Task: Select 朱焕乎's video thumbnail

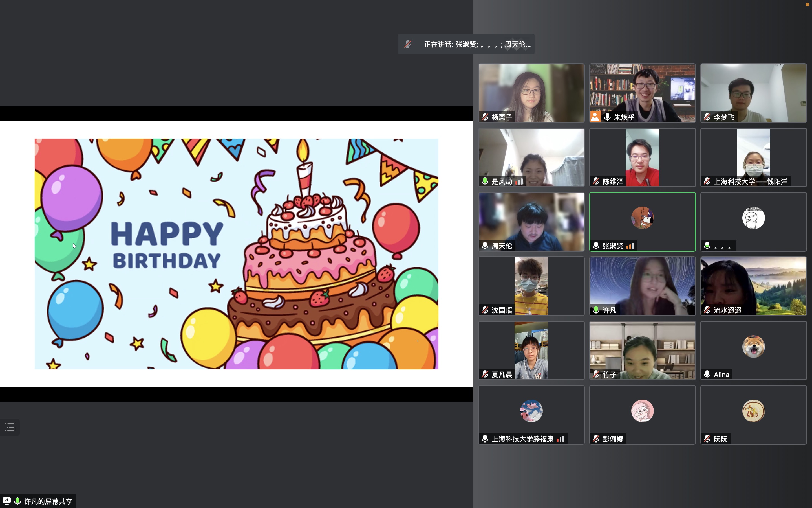Action: pyautogui.click(x=643, y=93)
